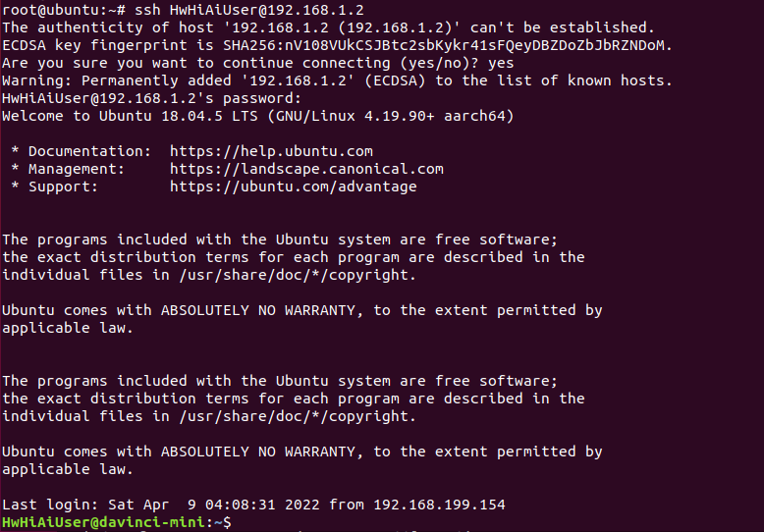Click the root@ubuntu shell prompt
This screenshot has width=764, height=532.
click(55, 10)
